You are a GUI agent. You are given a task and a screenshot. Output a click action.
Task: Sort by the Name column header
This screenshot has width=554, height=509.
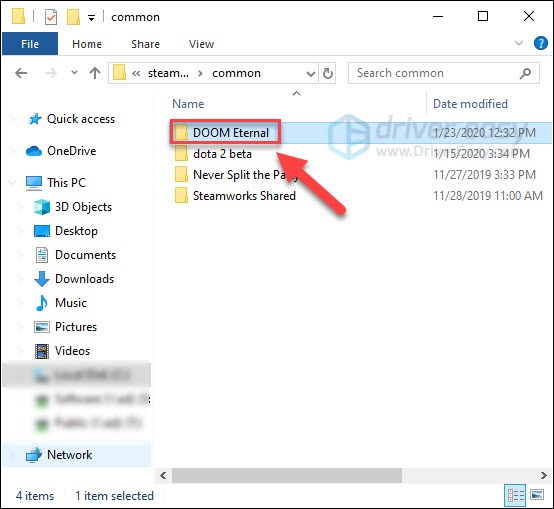(x=188, y=104)
